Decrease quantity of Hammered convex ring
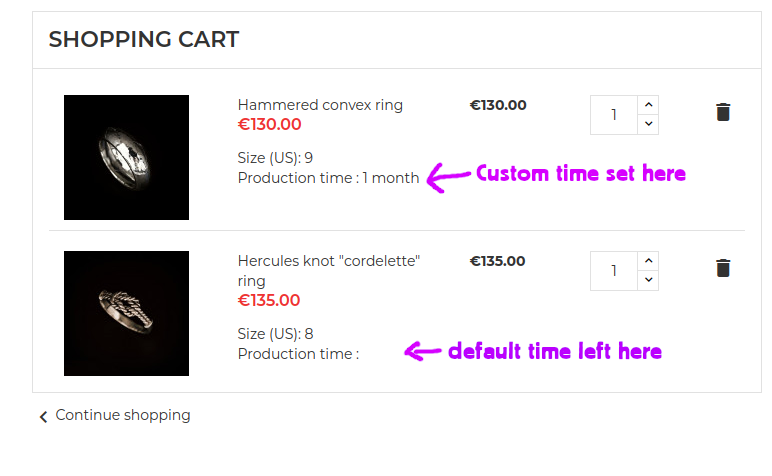Screen dimensions: 772x476 pyautogui.click(x=648, y=124)
